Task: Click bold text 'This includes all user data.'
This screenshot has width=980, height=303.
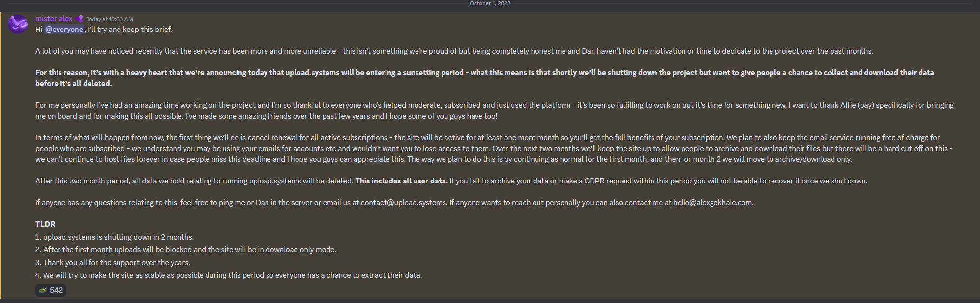Action: coord(401,181)
